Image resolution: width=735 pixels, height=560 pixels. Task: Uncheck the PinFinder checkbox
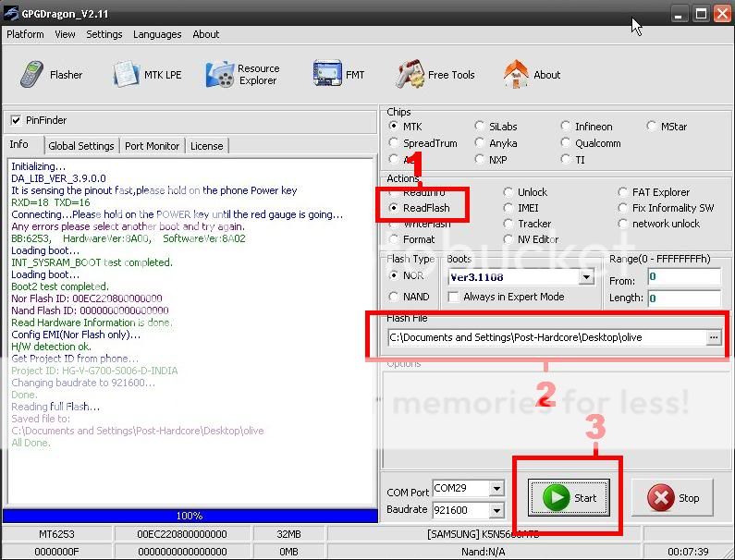(16, 120)
